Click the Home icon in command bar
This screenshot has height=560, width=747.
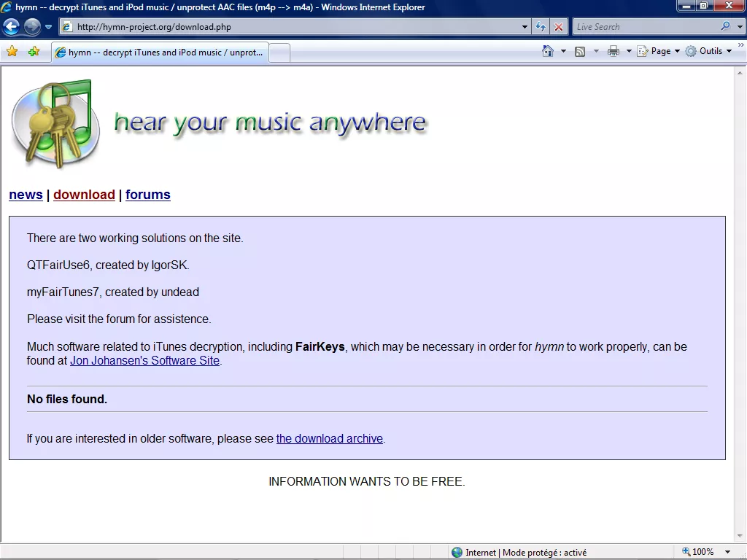[x=548, y=51]
